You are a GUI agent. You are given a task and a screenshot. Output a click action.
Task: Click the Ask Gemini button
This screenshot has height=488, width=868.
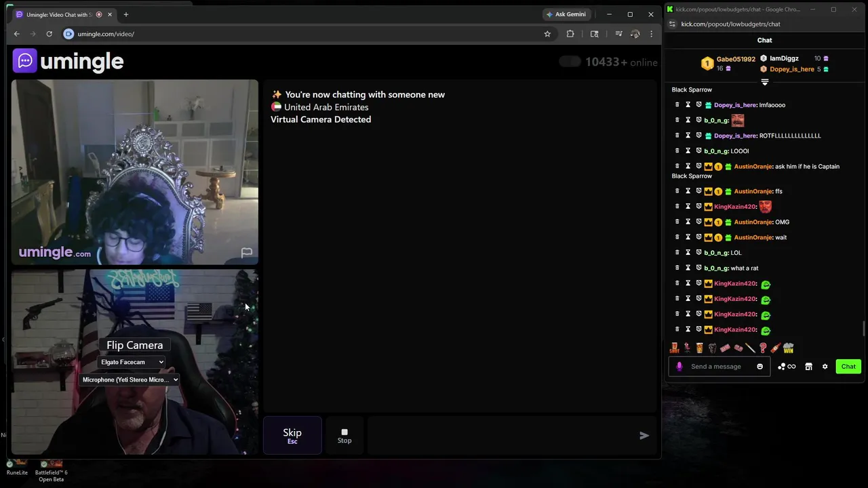pos(566,14)
